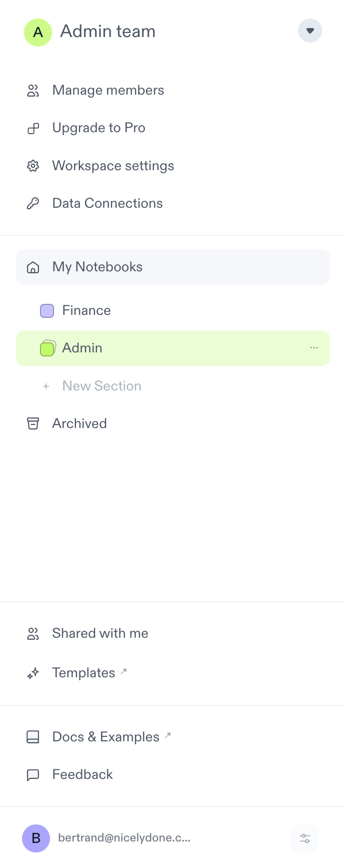
Task: Click the Data Connections key icon
Action: click(x=32, y=203)
